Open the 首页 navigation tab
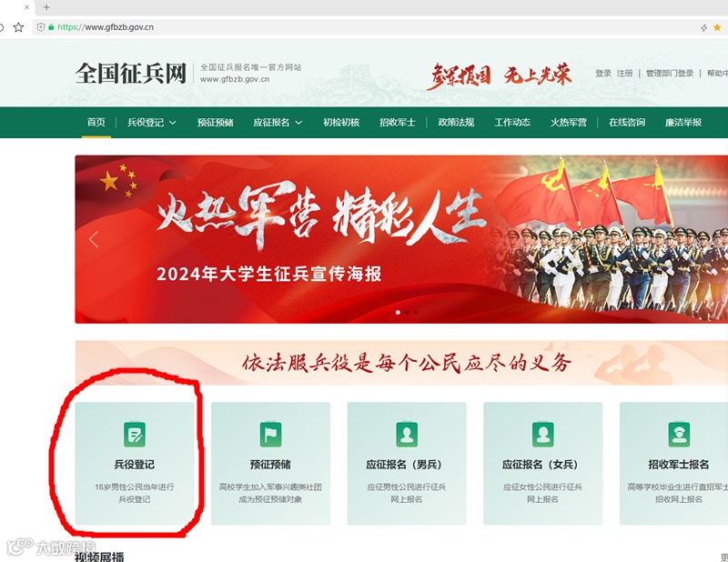The image size is (728, 562). click(96, 122)
